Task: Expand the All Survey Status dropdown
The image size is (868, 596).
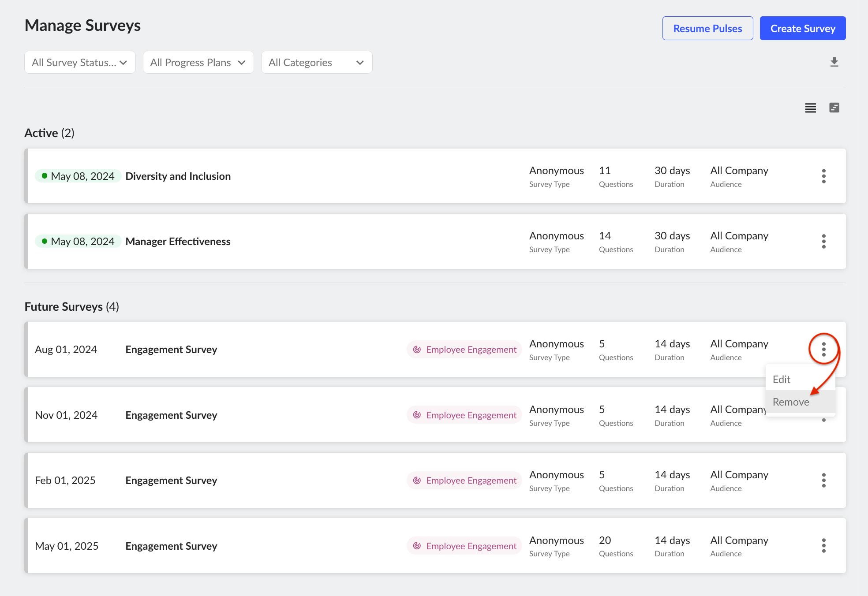Action: [80, 63]
